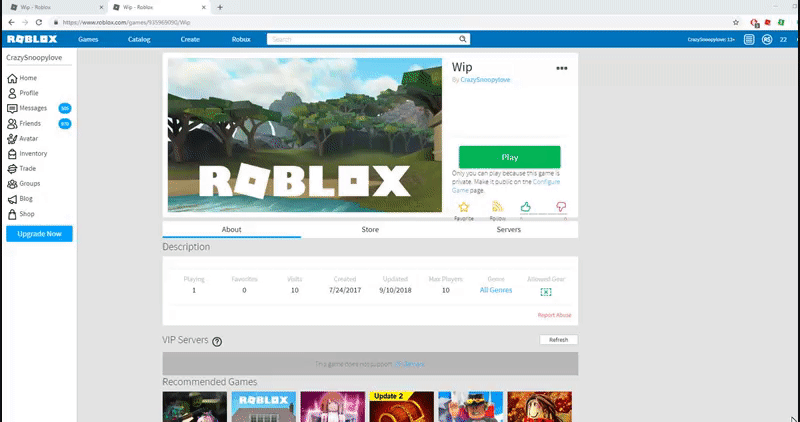Open Create in the top navigation

point(190,39)
